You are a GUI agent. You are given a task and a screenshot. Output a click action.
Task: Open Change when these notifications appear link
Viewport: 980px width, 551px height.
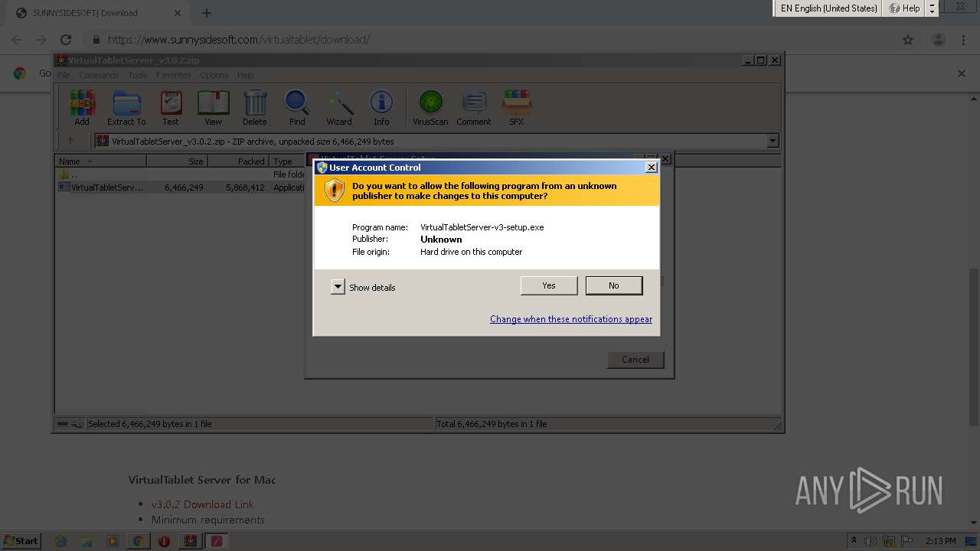click(x=571, y=319)
